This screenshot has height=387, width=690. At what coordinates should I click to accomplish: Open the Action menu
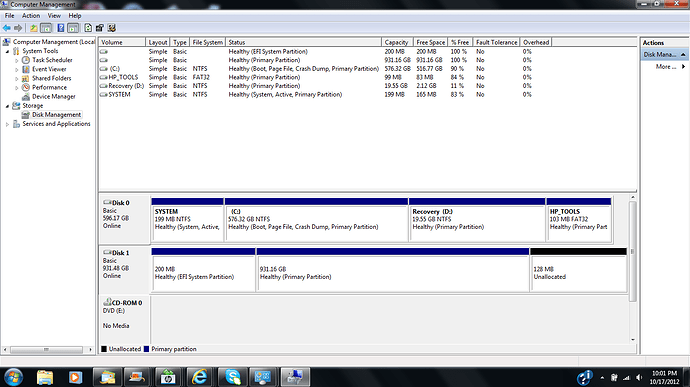[x=31, y=15]
